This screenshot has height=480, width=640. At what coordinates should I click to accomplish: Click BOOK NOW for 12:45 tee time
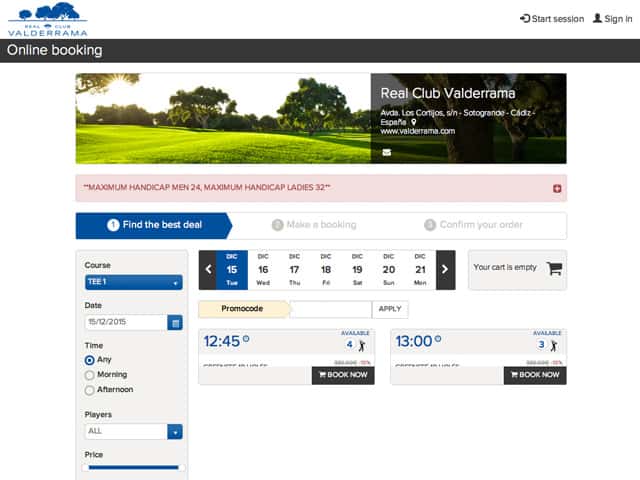click(x=343, y=375)
